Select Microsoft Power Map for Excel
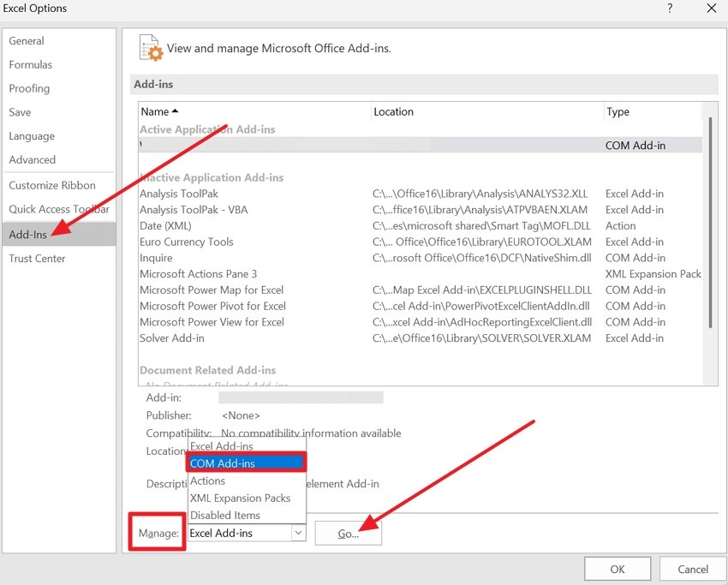This screenshot has height=585, width=728. (x=421, y=290)
